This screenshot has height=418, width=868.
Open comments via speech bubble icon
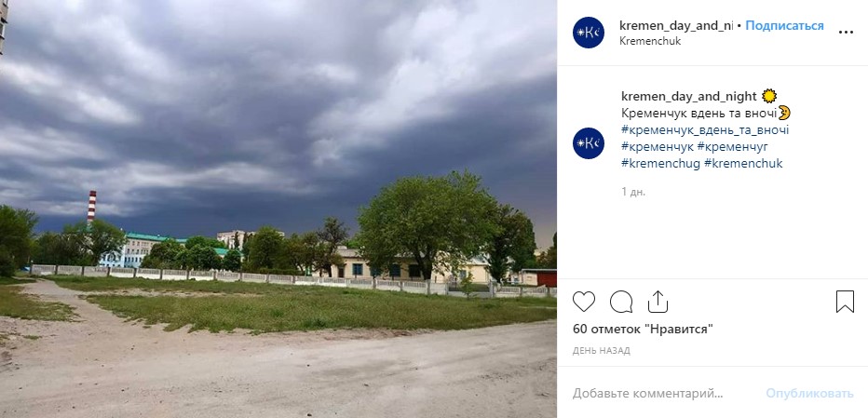[x=621, y=302]
